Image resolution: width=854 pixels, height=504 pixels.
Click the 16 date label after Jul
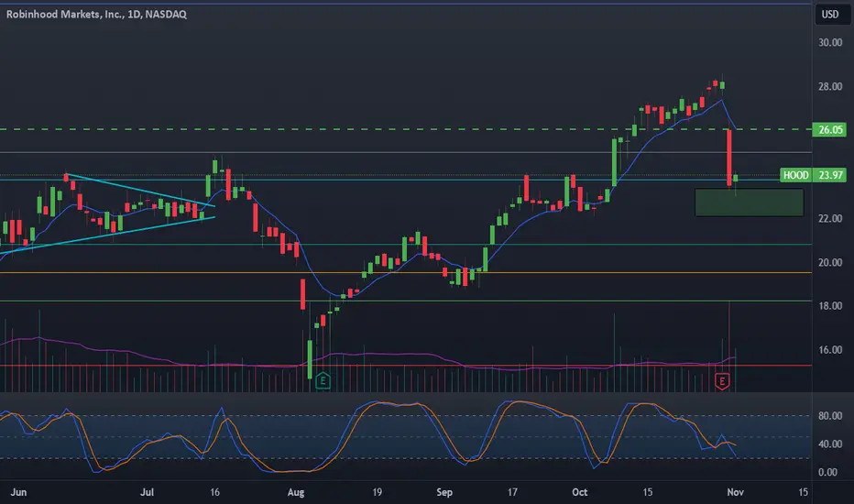pyautogui.click(x=214, y=492)
